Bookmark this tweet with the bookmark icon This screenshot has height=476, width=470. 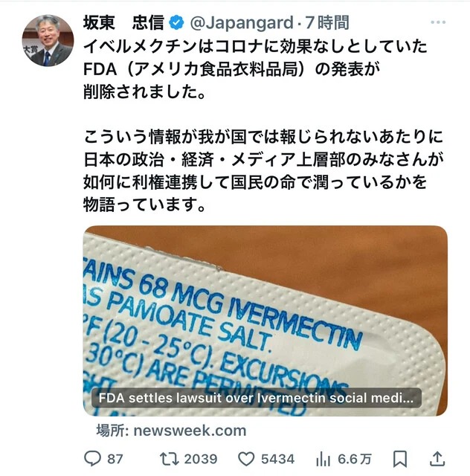(400, 459)
